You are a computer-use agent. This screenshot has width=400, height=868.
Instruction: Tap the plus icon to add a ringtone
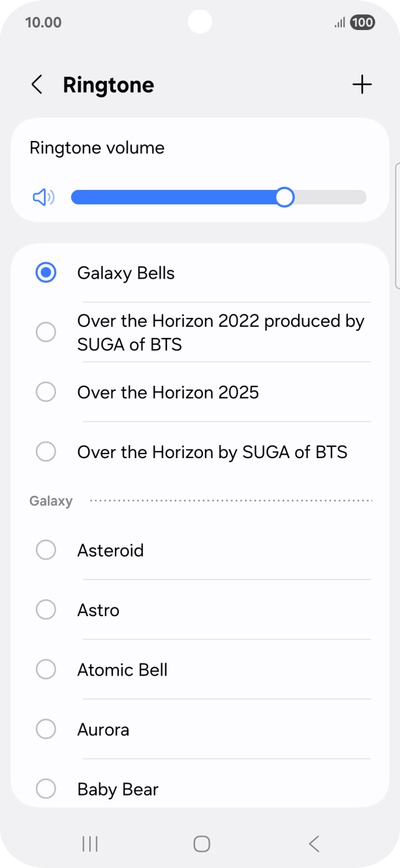tap(362, 84)
